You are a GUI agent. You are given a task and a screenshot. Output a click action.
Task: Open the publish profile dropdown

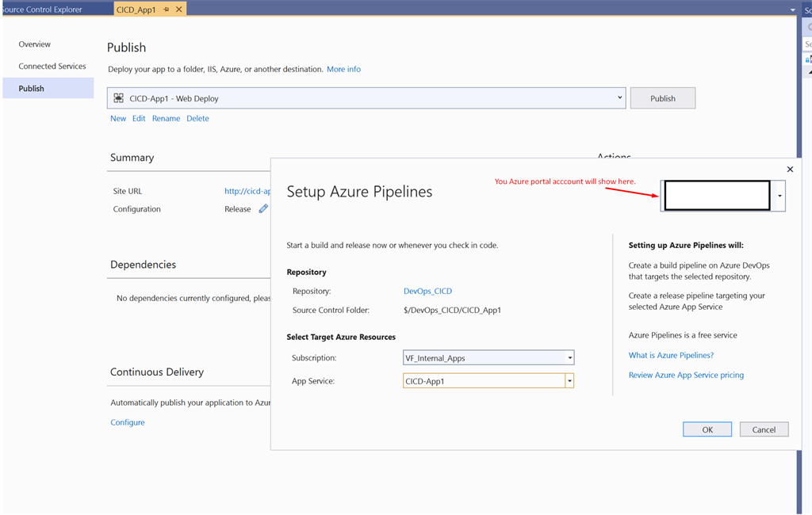click(619, 98)
